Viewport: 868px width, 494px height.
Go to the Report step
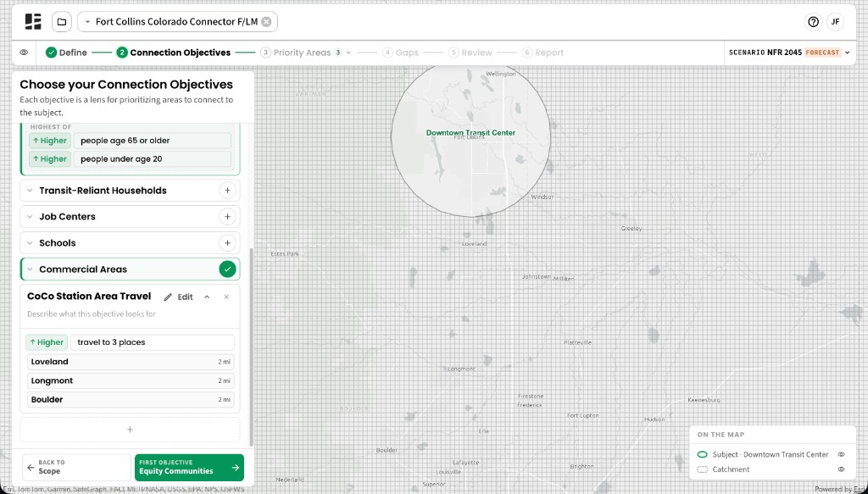tap(542, 53)
